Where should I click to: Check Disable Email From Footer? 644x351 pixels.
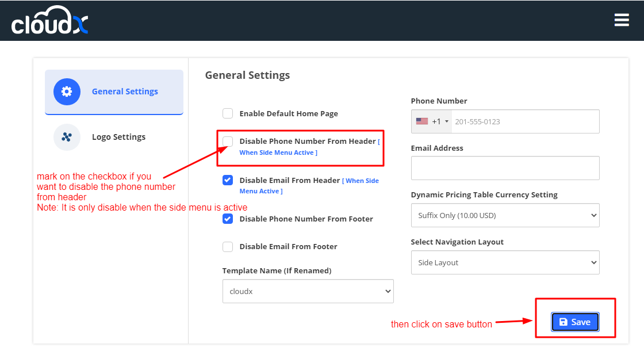tap(228, 246)
